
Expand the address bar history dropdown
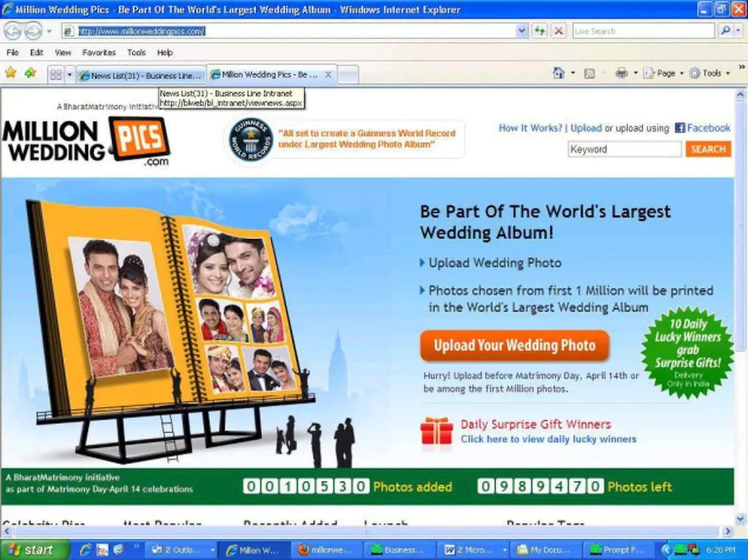[x=522, y=31]
